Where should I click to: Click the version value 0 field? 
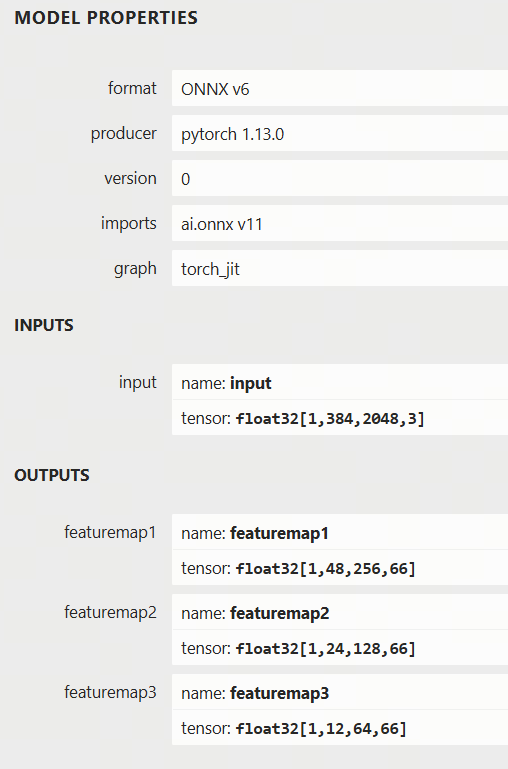click(x=340, y=179)
